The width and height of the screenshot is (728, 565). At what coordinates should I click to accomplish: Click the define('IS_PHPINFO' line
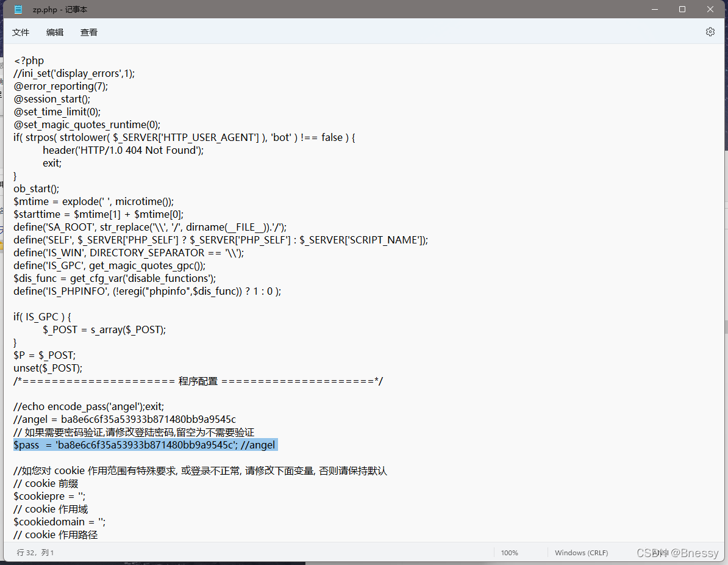pyautogui.click(x=147, y=291)
